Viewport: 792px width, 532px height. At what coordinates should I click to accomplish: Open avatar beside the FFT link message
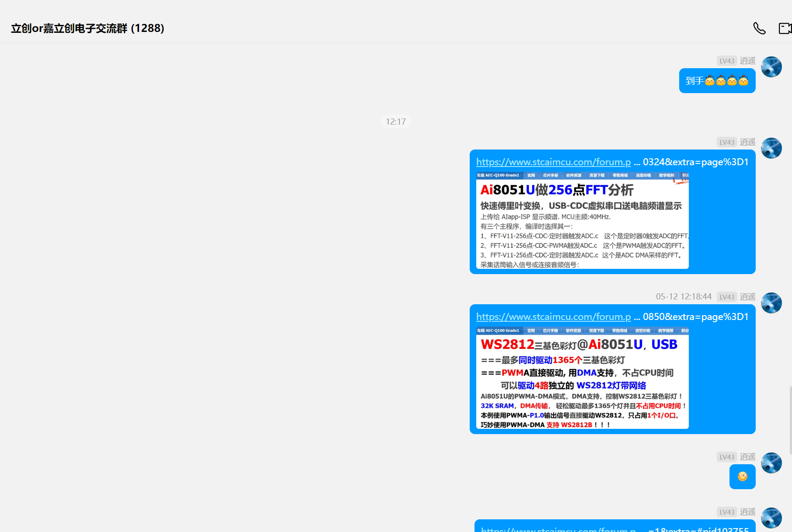[x=771, y=148]
